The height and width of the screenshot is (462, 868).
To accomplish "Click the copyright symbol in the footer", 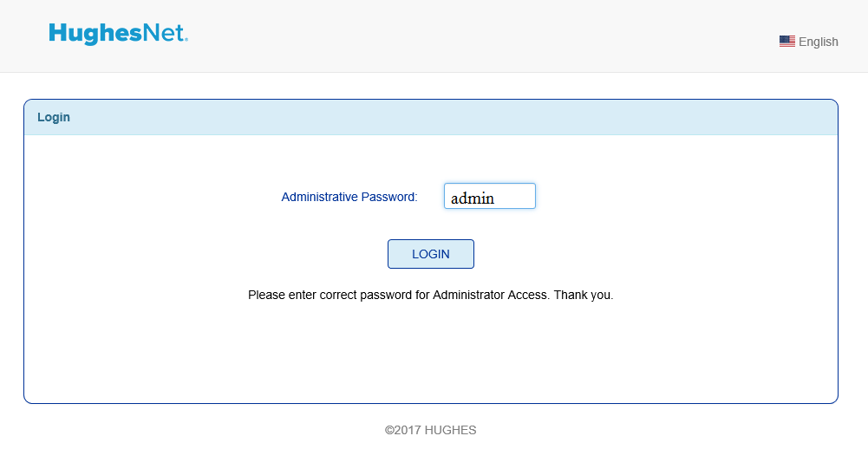I will pos(389,430).
